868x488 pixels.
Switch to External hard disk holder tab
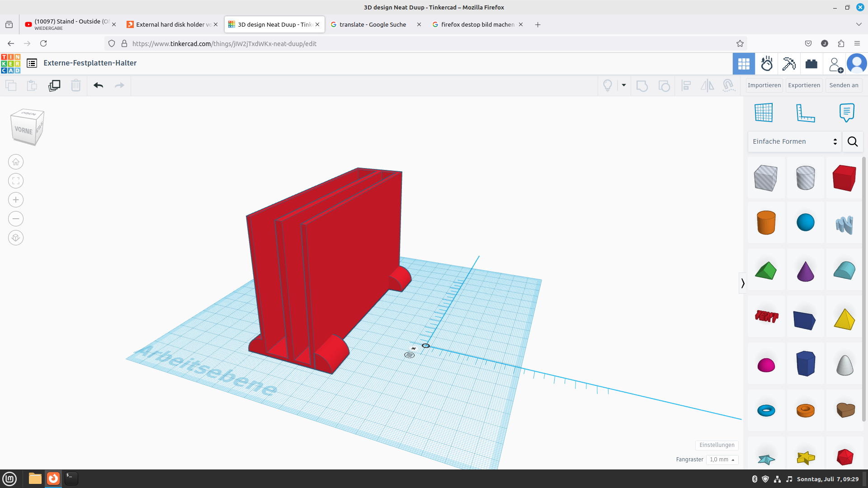click(x=173, y=24)
